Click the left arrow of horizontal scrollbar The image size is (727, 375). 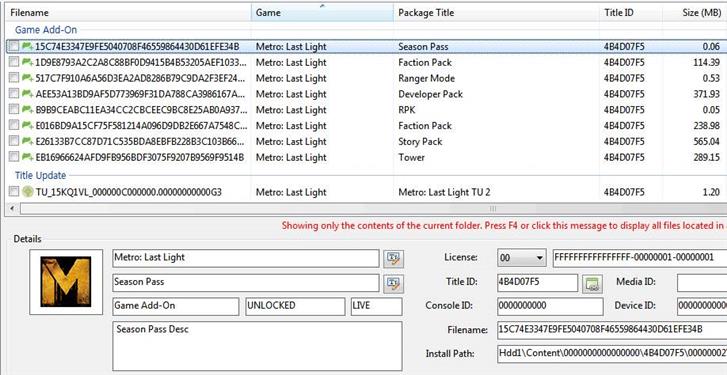[12, 208]
